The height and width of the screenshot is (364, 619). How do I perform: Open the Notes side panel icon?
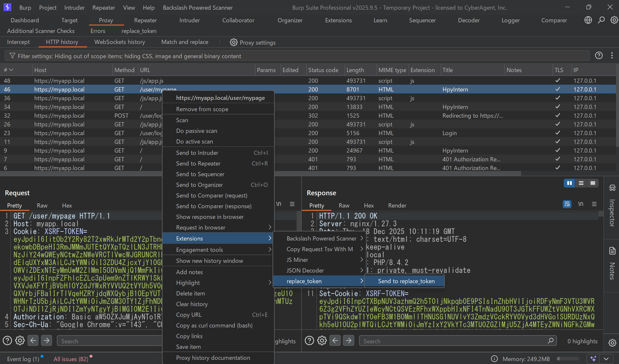612,251
